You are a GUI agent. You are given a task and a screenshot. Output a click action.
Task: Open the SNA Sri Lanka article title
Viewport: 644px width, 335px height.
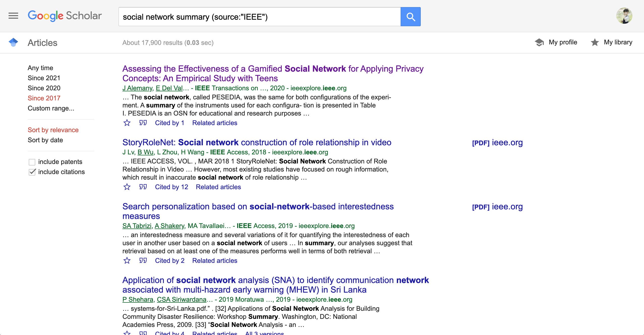coord(276,285)
